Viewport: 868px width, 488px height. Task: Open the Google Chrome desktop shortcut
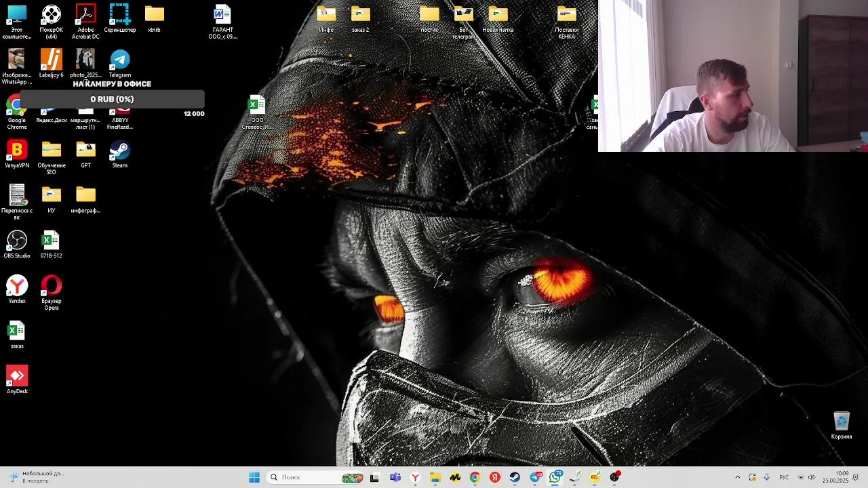click(x=17, y=113)
